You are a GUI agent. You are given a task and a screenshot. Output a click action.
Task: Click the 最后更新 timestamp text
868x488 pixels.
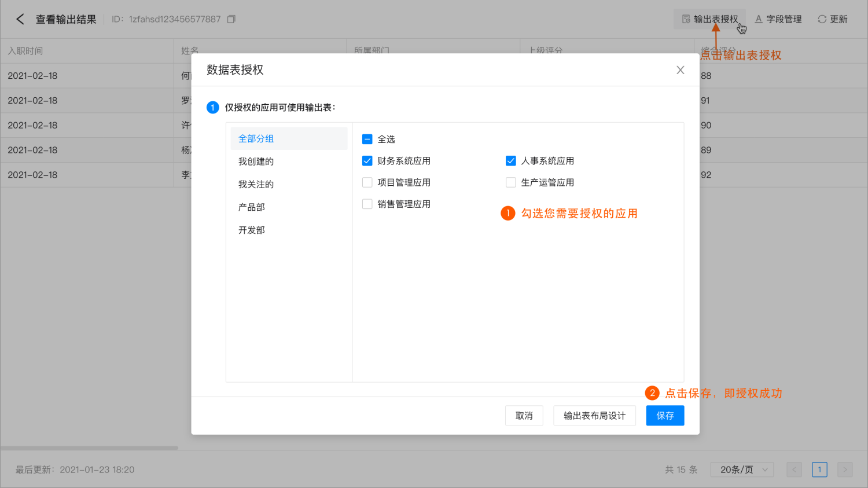coord(75,469)
